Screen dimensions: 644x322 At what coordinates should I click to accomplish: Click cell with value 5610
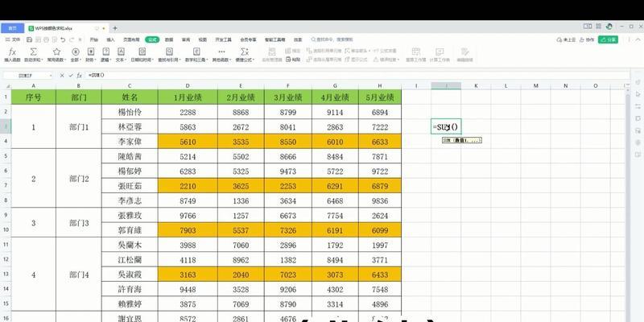188,142
